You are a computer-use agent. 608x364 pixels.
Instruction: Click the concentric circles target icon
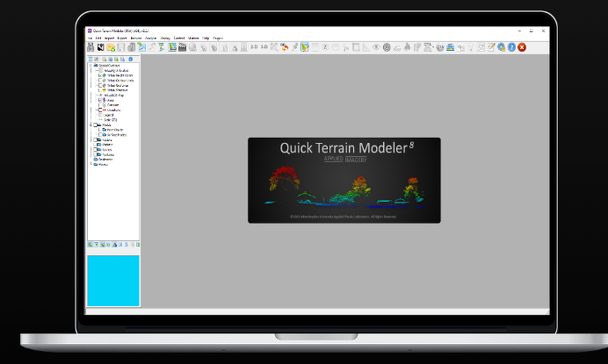pyautogui.click(x=387, y=47)
